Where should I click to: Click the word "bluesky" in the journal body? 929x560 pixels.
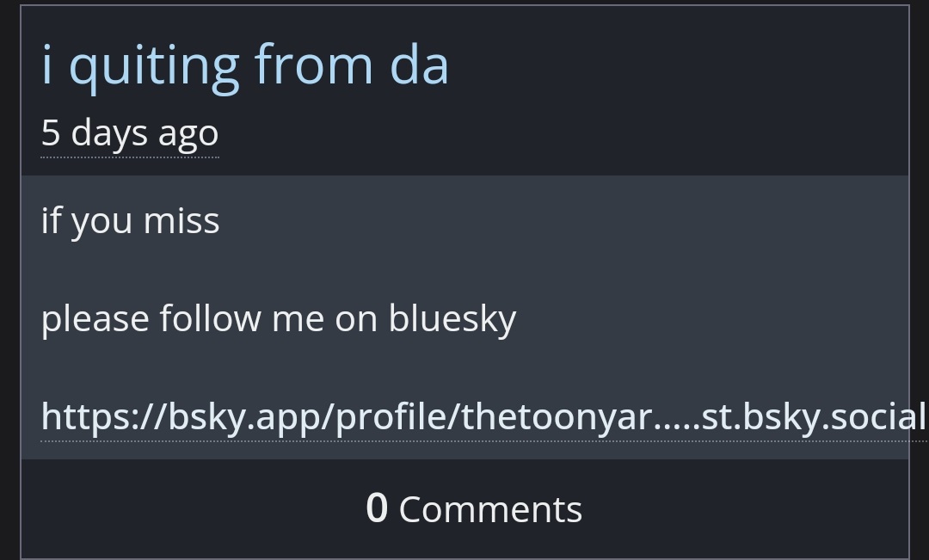(x=452, y=319)
